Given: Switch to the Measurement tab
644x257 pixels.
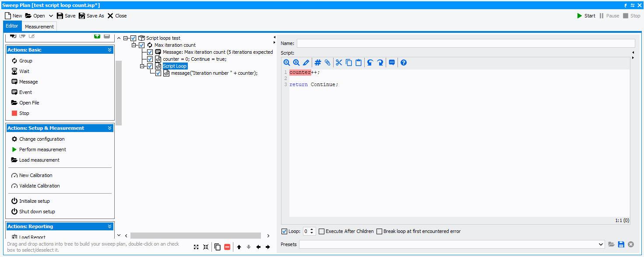Looking at the screenshot, I should point(39,26).
